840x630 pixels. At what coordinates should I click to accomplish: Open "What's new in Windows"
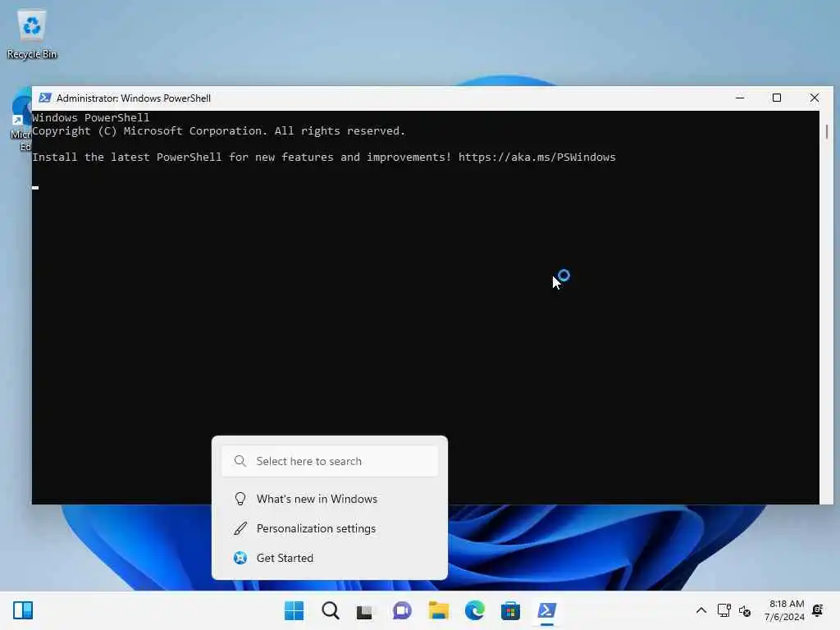pyautogui.click(x=330, y=499)
